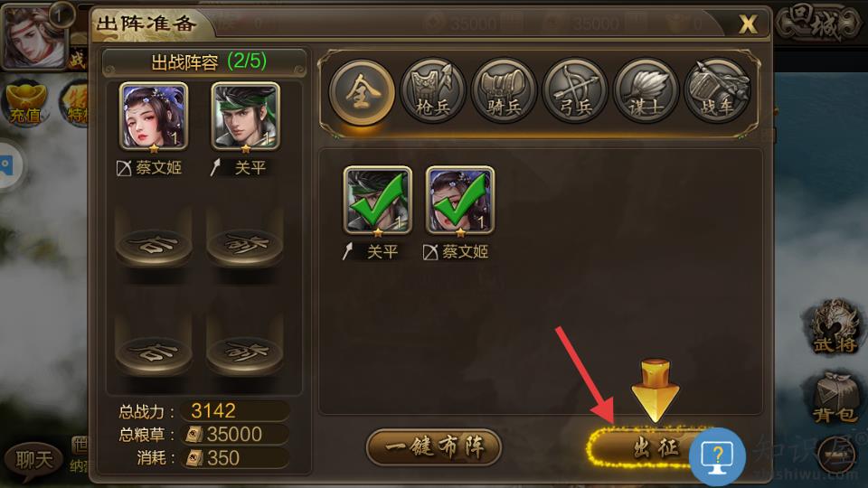Open the 武将 generals menu
868x488 pixels.
click(835, 327)
